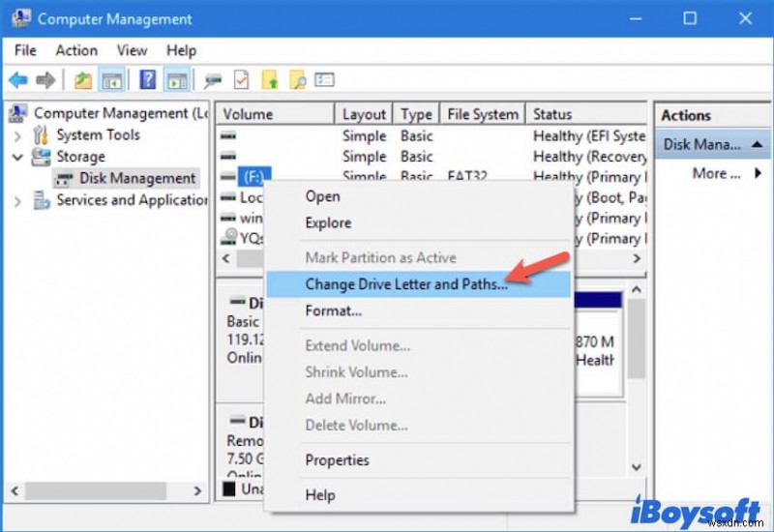Open the Help menu in menu bar

click(181, 50)
